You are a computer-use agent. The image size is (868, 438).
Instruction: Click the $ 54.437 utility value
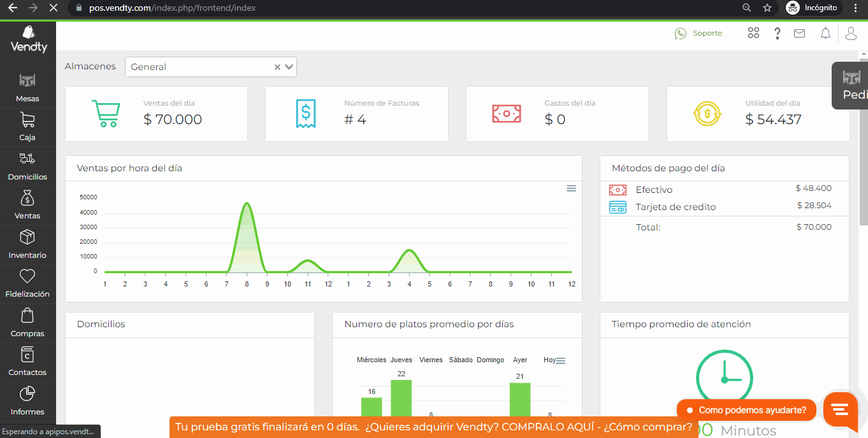coord(774,120)
